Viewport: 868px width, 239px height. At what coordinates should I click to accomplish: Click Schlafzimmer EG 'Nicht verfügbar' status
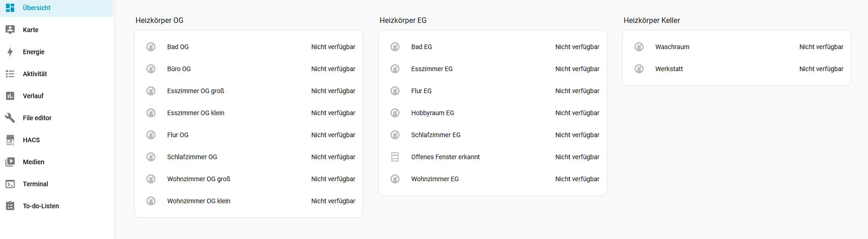click(577, 135)
